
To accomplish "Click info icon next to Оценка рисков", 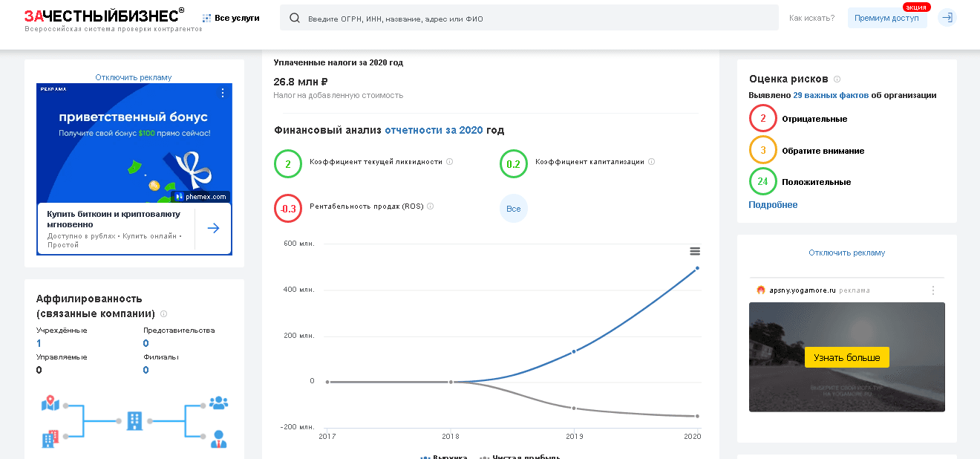I will coord(837,79).
